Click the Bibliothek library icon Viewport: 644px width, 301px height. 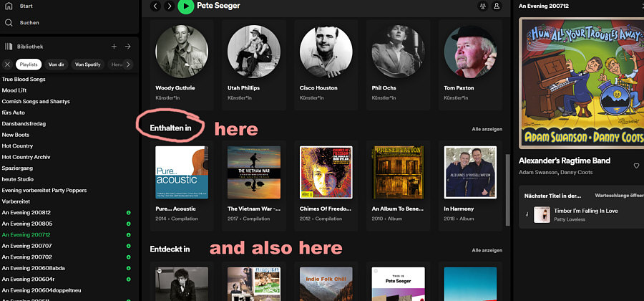coord(9,47)
